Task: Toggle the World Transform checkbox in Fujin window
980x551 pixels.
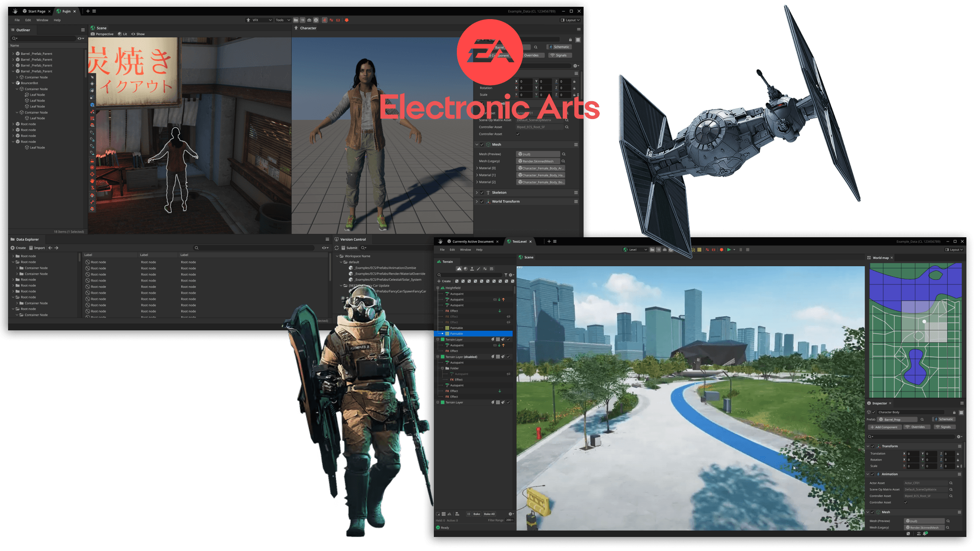Action: (x=481, y=202)
